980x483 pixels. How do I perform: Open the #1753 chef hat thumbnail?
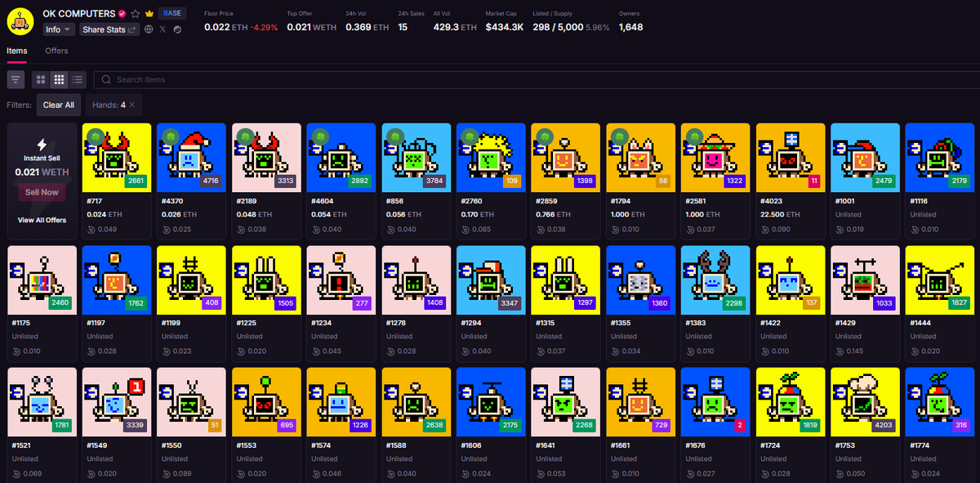point(866,402)
